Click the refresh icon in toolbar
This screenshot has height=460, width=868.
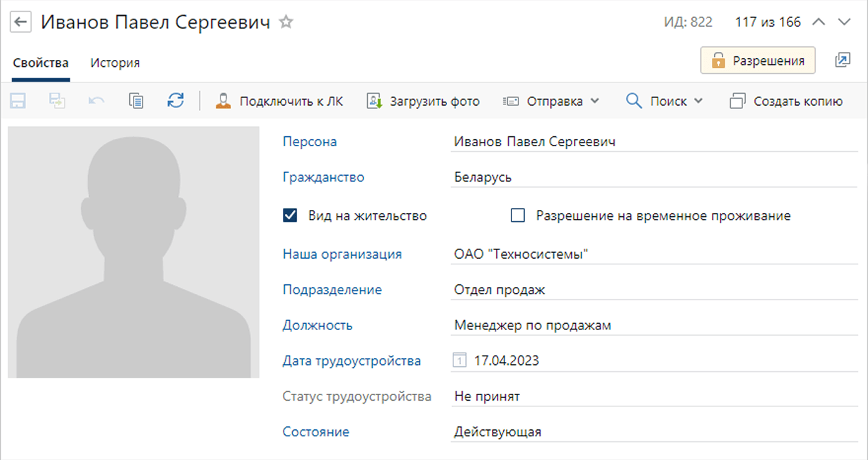(175, 101)
